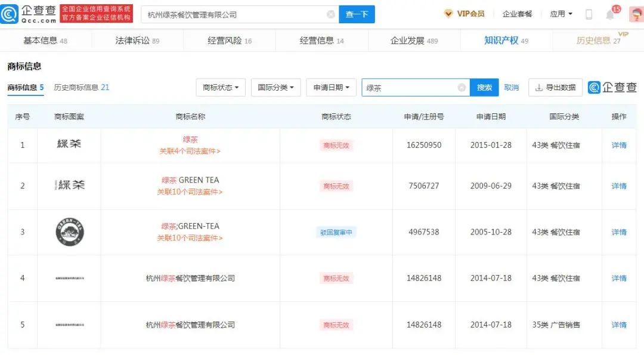Open the notifications bell icon
This screenshot has height=355, width=644.
tap(610, 15)
